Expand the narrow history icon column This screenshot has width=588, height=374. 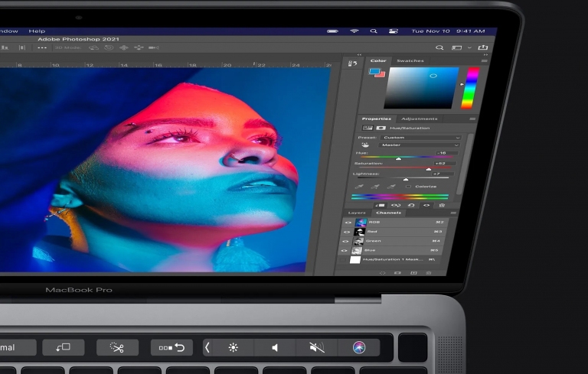[359, 55]
